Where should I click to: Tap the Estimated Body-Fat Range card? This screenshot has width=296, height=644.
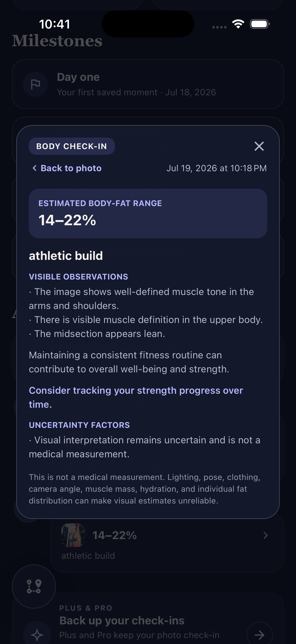coord(148,213)
